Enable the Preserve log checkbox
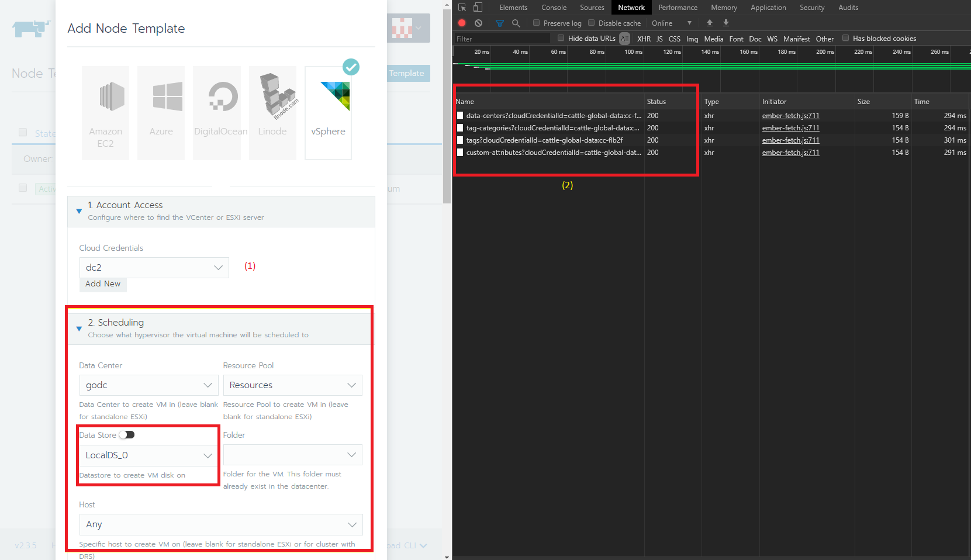This screenshot has height=560, width=971. point(535,23)
